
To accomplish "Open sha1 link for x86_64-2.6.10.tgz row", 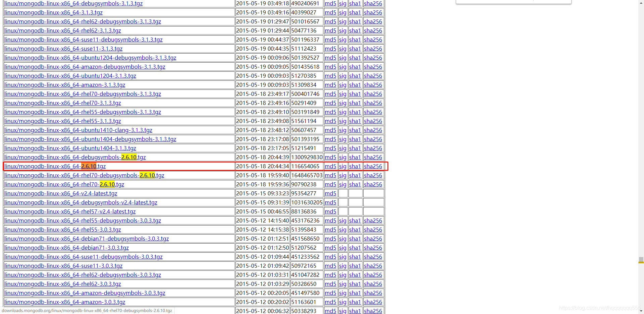I will pyautogui.click(x=355, y=166).
